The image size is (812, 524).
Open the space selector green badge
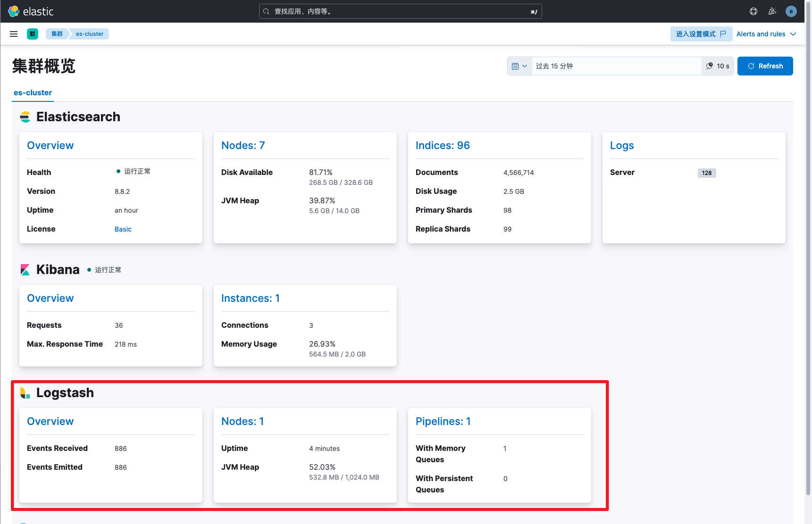click(x=33, y=34)
